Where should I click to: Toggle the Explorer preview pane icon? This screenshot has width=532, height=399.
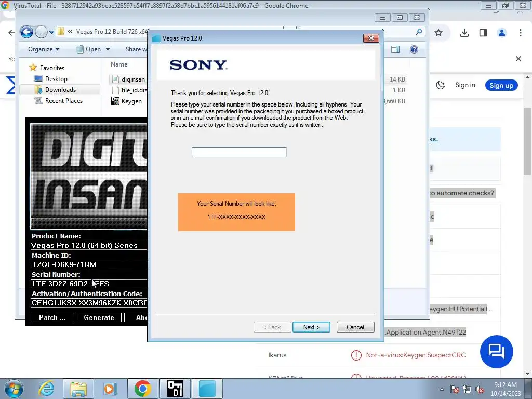coord(395,49)
